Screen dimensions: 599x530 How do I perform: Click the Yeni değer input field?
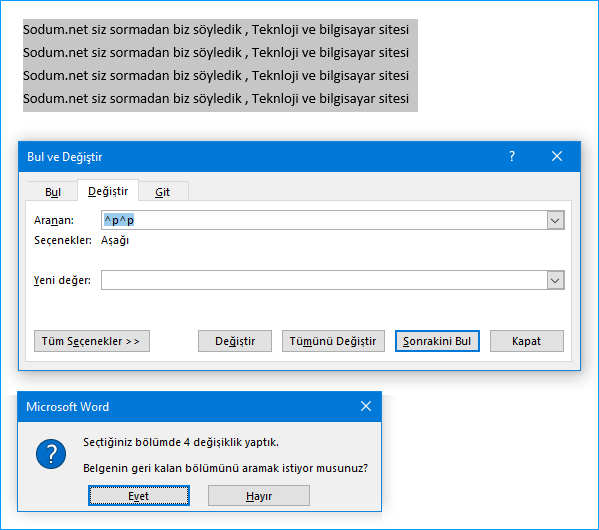325,280
